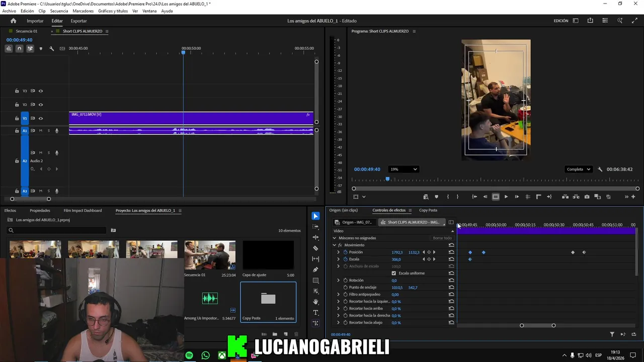Toggle lock on track V3
The width and height of the screenshot is (644, 362).
[17, 91]
